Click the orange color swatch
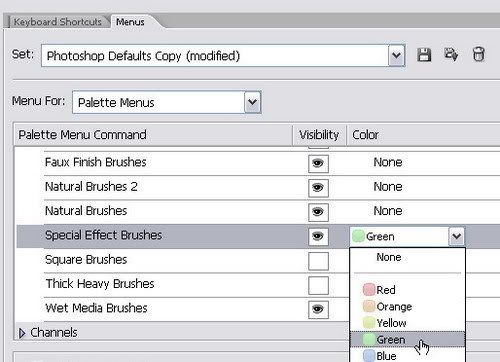The width and height of the screenshot is (500, 362). [x=369, y=306]
